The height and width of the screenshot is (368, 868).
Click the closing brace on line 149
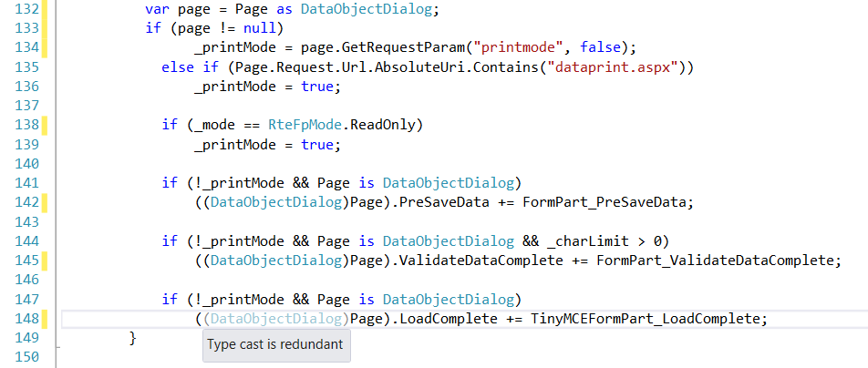click(133, 337)
